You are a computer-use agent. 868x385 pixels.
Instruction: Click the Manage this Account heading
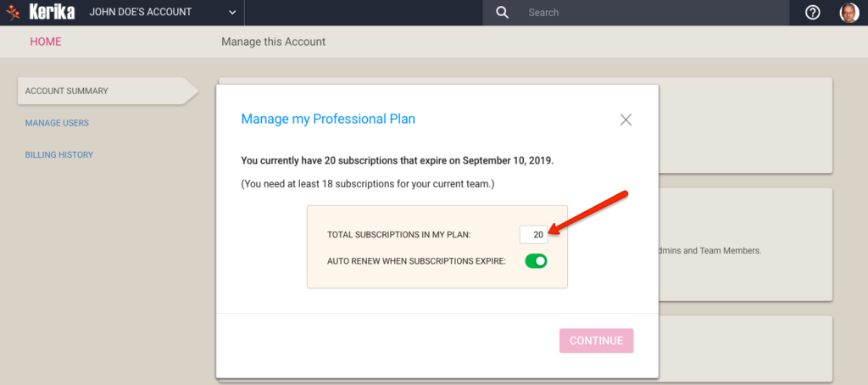pyautogui.click(x=274, y=42)
